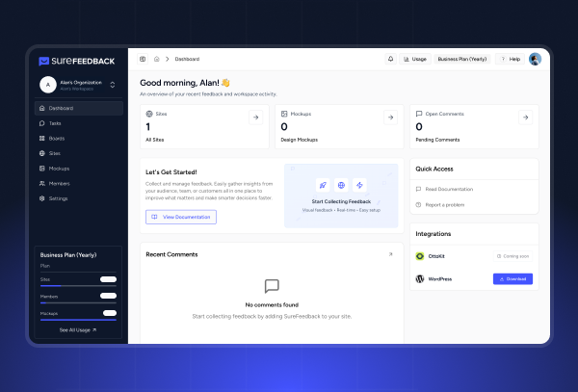Click the Sites usage progress bar
This screenshot has height=392, width=578.
click(77, 286)
